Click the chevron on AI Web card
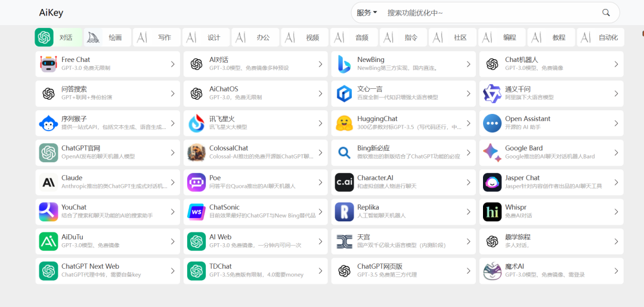644x307 pixels. 320,241
